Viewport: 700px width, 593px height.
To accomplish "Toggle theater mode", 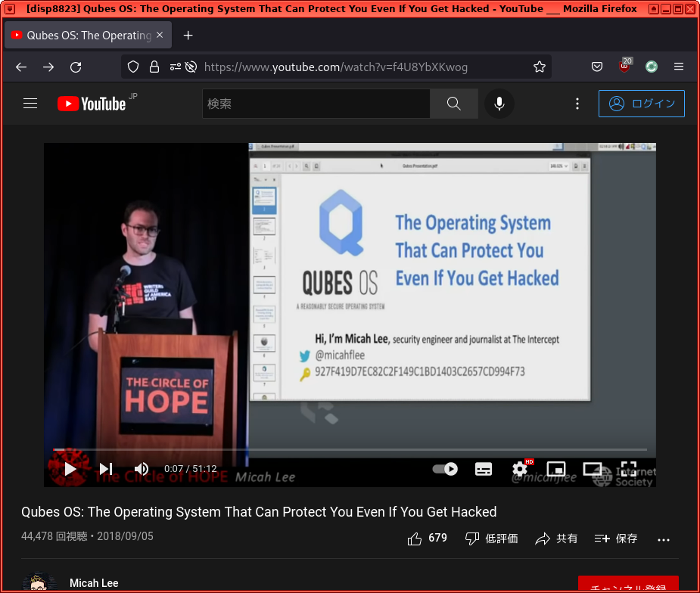I will point(593,469).
